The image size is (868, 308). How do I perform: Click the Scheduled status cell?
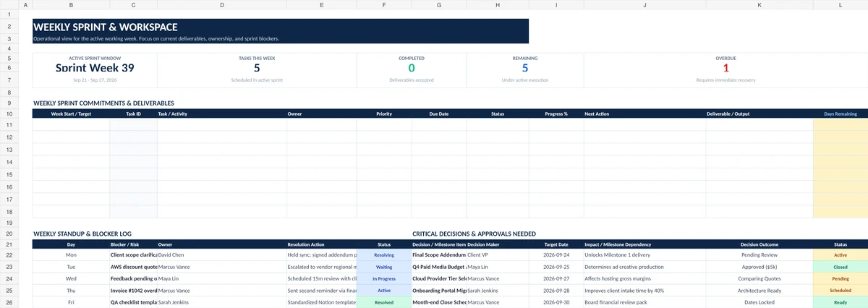(x=841, y=291)
